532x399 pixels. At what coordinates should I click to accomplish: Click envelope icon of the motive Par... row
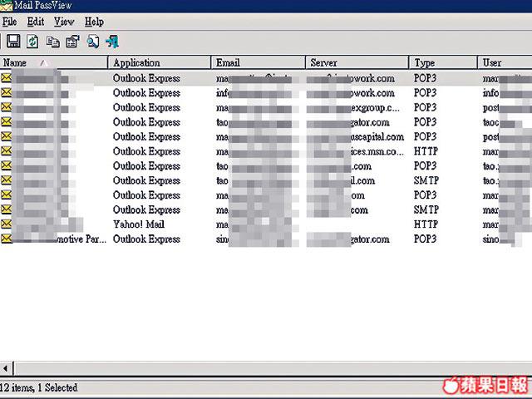6,239
